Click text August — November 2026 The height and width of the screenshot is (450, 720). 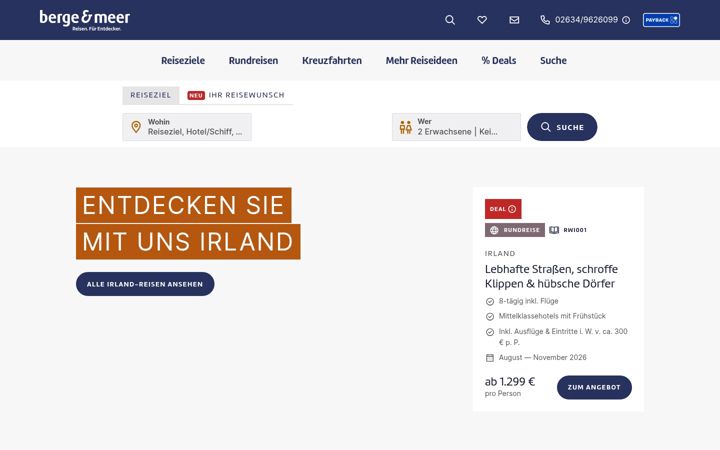(x=543, y=358)
